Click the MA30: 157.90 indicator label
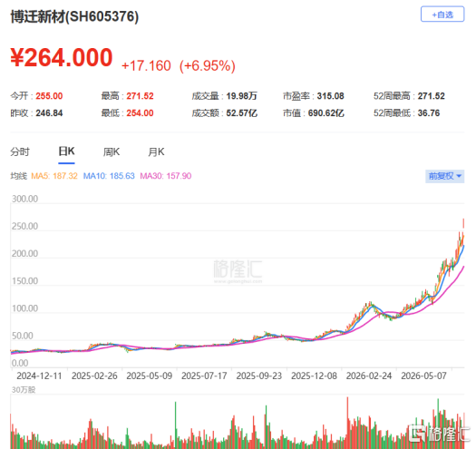The height and width of the screenshot is (449, 476). coord(165,176)
